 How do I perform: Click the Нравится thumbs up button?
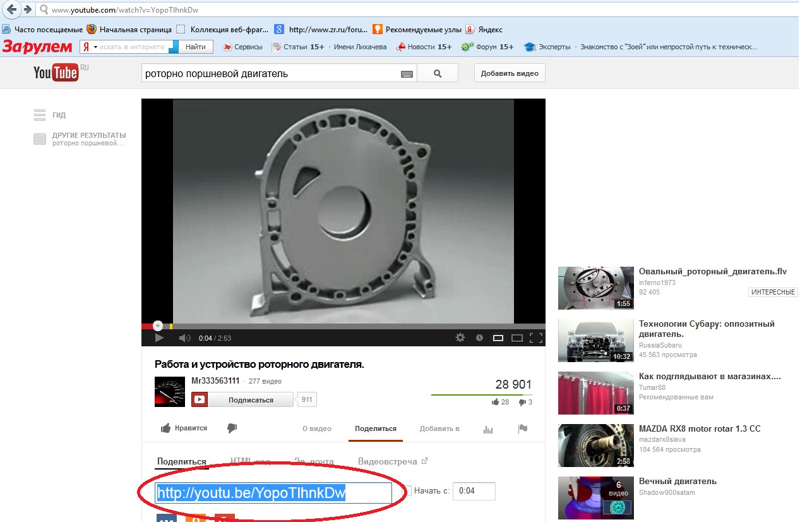tap(184, 428)
